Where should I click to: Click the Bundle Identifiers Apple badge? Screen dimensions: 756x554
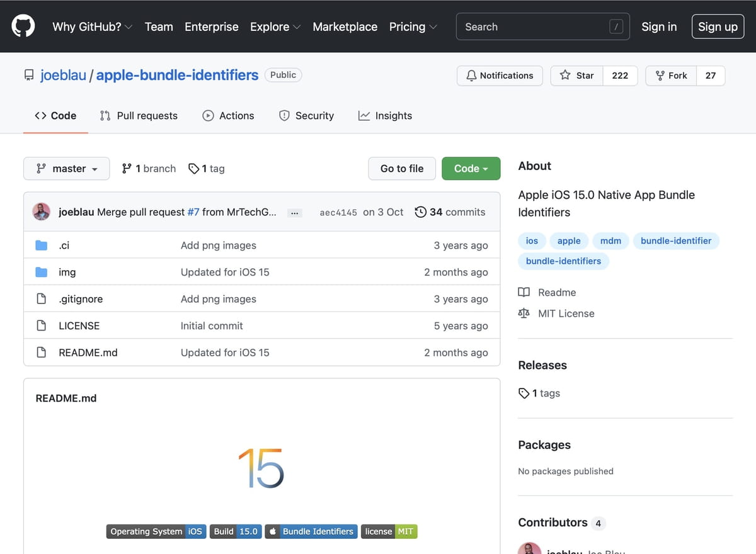point(311,531)
